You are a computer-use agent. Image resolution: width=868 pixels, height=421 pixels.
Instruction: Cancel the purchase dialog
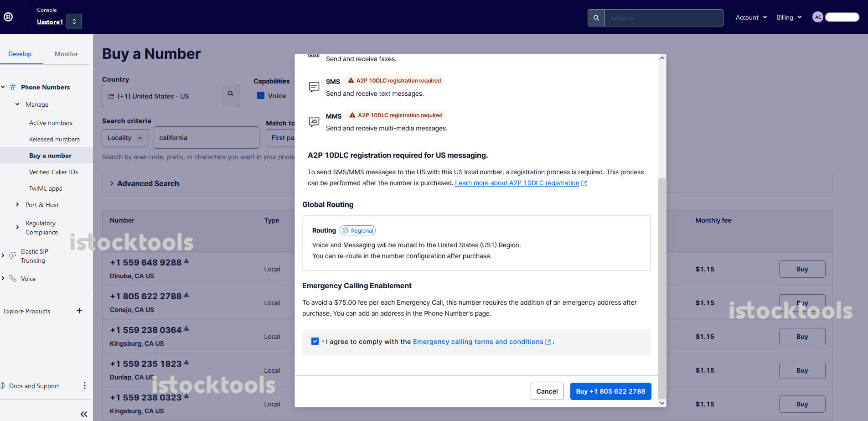pyautogui.click(x=547, y=391)
